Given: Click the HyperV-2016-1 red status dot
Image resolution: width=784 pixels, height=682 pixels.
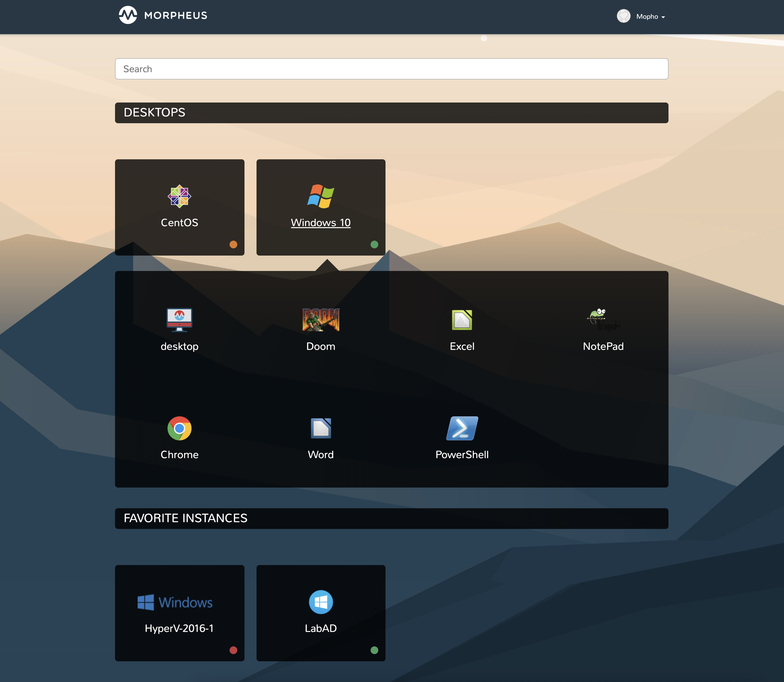Looking at the screenshot, I should tap(233, 650).
